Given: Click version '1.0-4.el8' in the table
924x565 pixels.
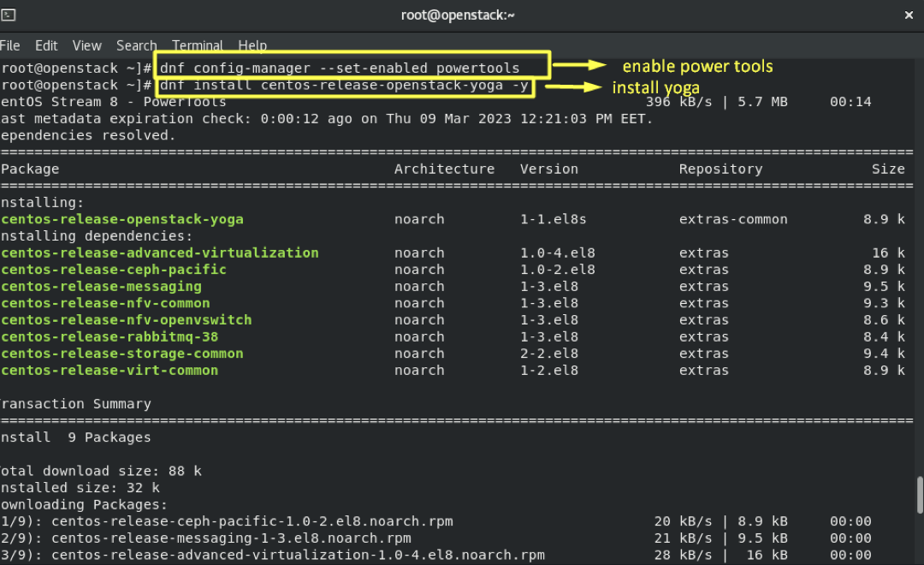Looking at the screenshot, I should 558,253.
